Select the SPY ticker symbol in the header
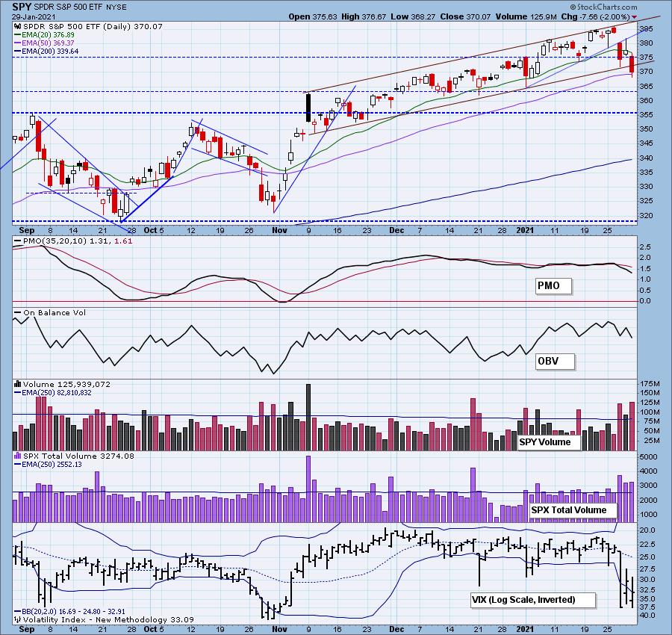The width and height of the screenshot is (672, 635). pos(22,7)
